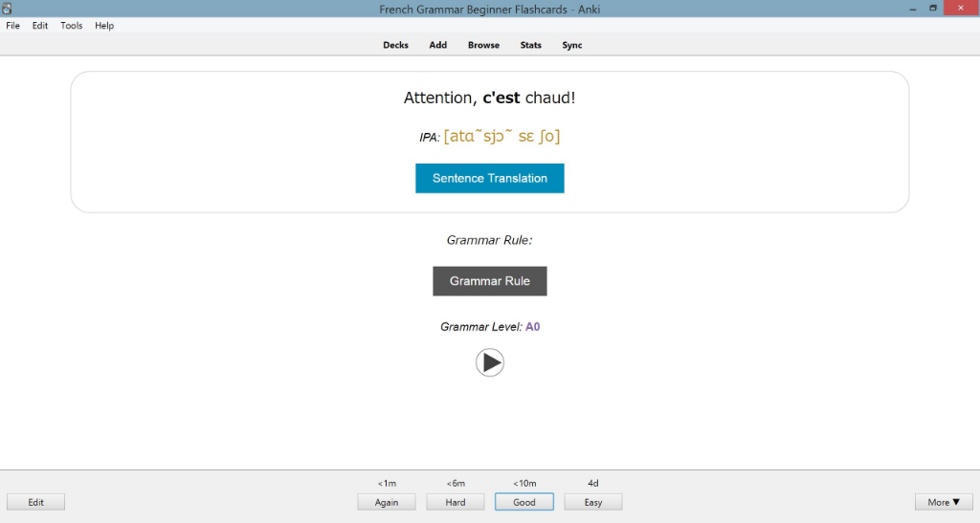Go to Decks screen
The image size is (980, 523).
(395, 45)
